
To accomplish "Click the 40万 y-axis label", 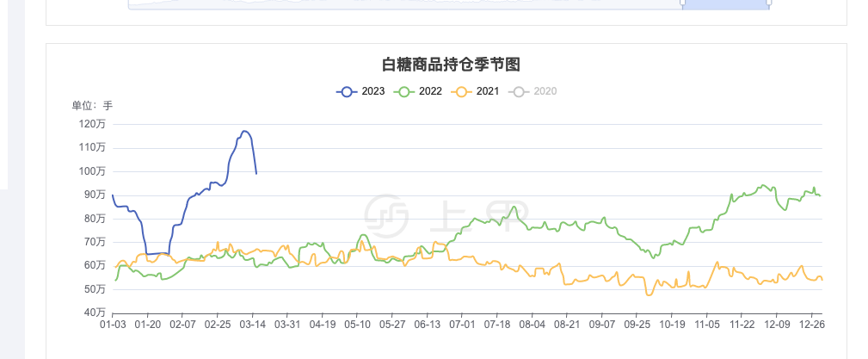I will 95,313.
